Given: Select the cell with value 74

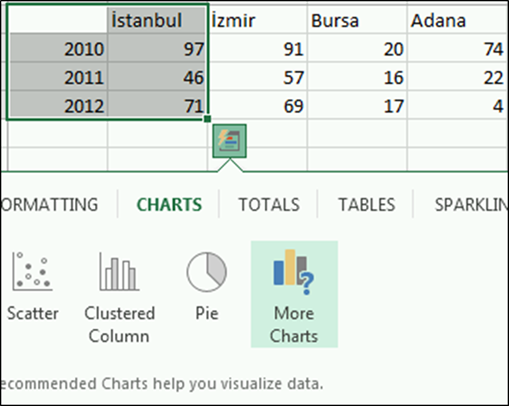Looking at the screenshot, I should pyautogui.click(x=458, y=49).
